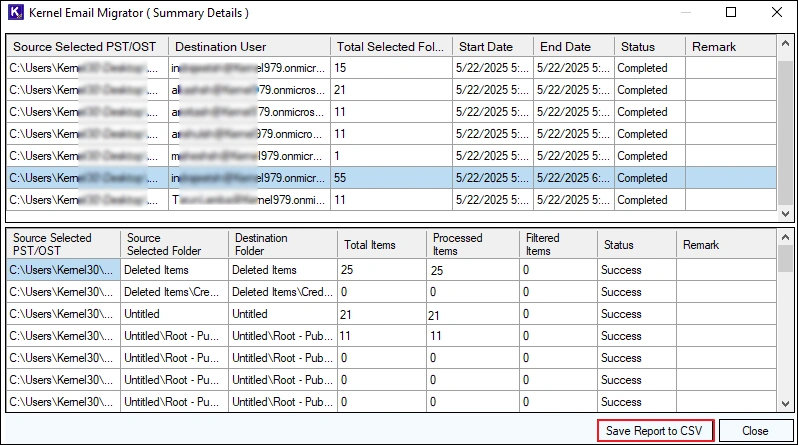Click down arrow of the upper table scrollbar

point(785,214)
